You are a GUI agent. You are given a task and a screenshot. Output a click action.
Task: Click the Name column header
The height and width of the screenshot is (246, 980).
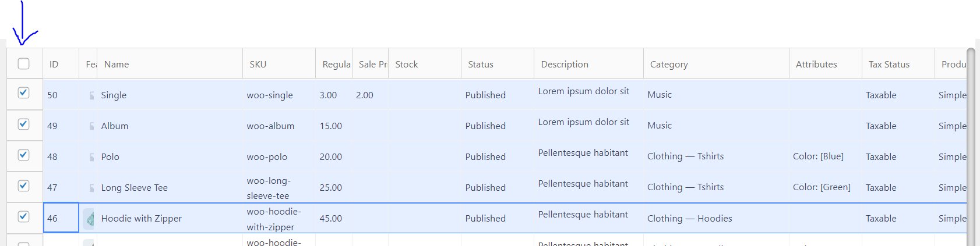(x=117, y=65)
